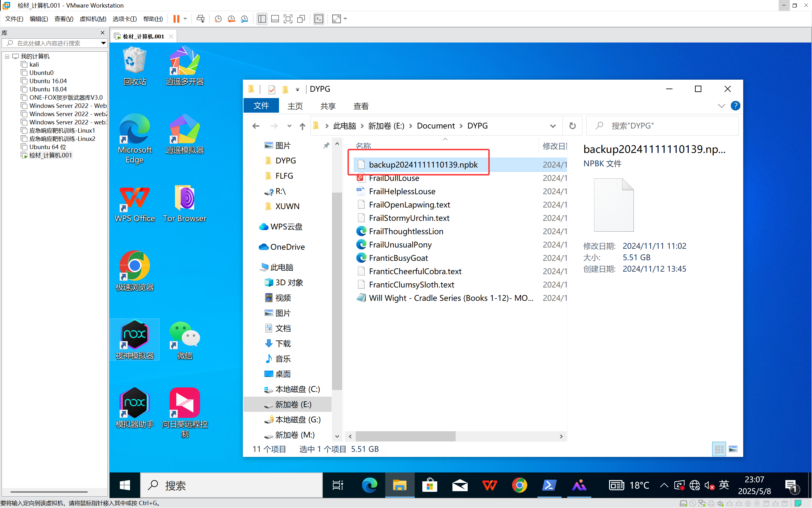Click the horizontal scrollbar in file list
This screenshot has width=812, height=508.
click(x=406, y=436)
